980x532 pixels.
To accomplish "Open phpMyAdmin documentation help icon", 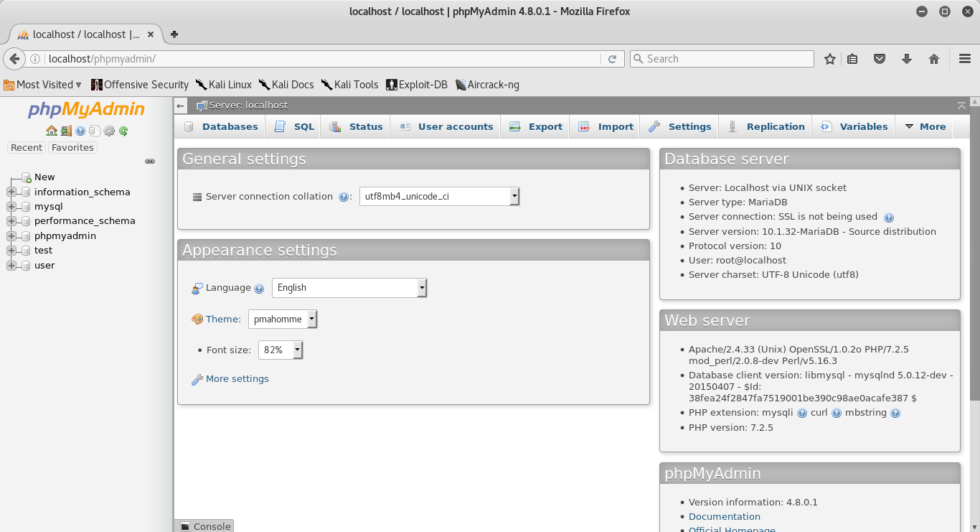I will pyautogui.click(x=80, y=131).
